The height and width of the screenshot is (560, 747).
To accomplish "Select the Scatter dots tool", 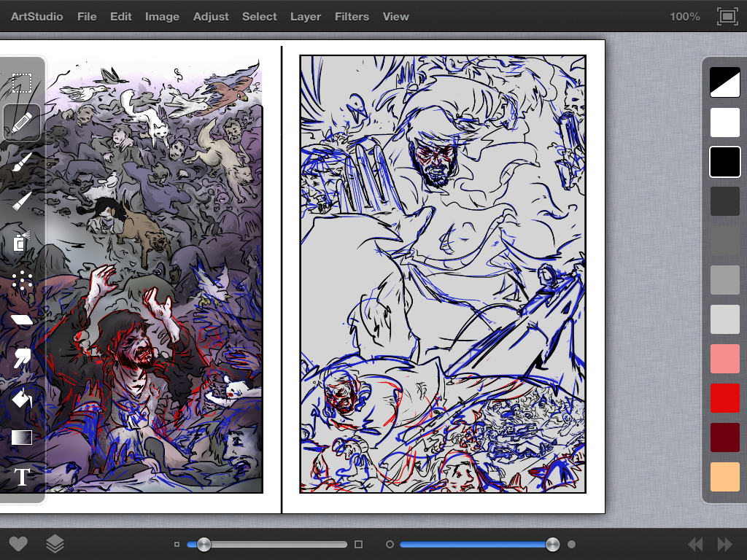I will 21,281.
